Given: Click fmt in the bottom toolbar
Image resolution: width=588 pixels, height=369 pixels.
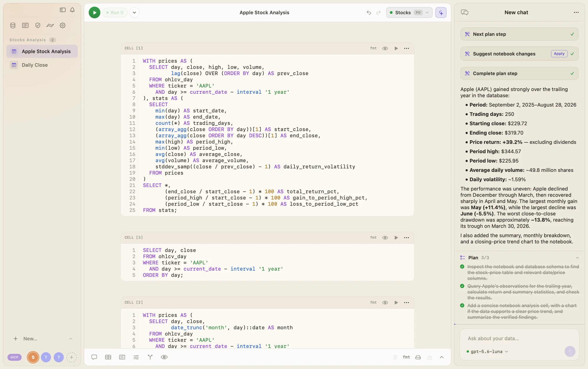Looking at the screenshot, I should (x=406, y=357).
